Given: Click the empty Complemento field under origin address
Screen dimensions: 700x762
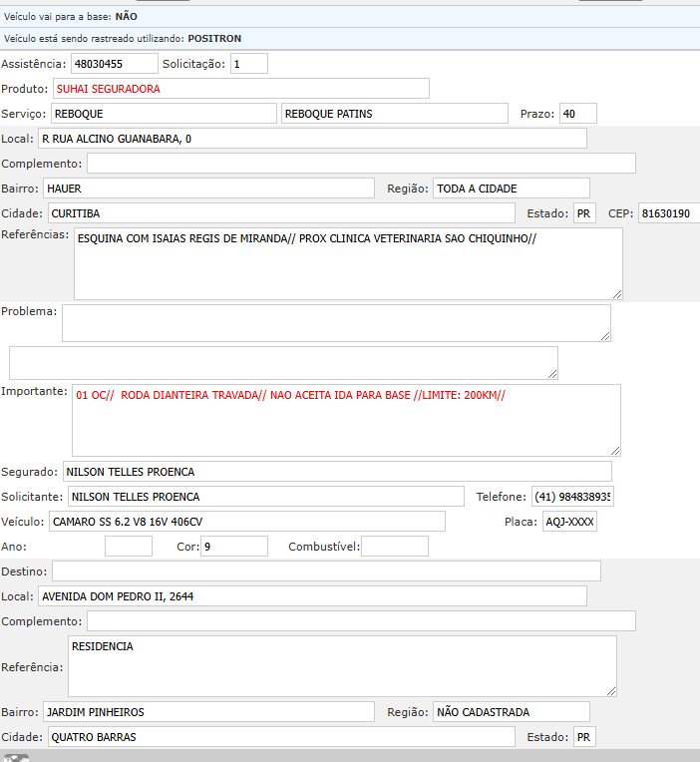Looking at the screenshot, I should 361,164.
